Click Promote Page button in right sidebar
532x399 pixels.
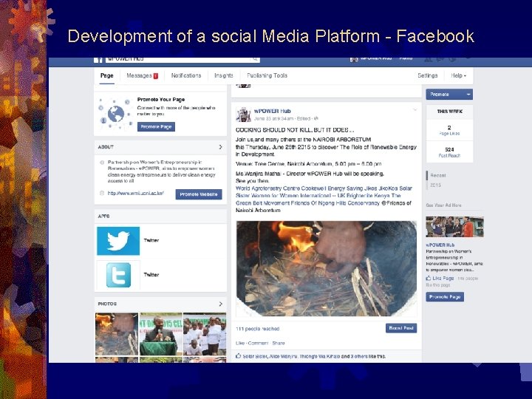(x=445, y=297)
